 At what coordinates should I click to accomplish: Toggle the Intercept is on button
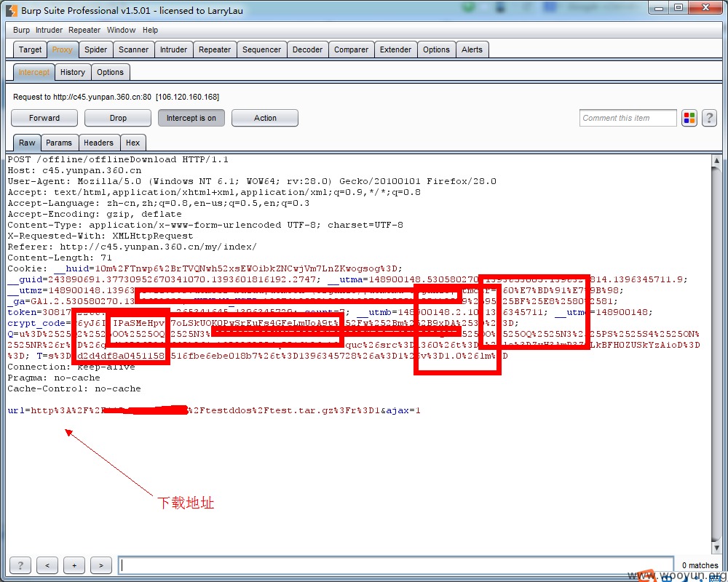(x=191, y=118)
